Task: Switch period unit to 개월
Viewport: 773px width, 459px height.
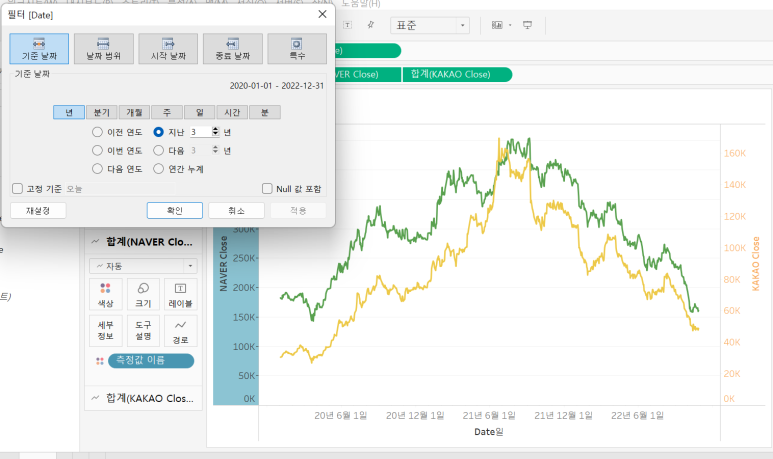Action: (x=134, y=112)
